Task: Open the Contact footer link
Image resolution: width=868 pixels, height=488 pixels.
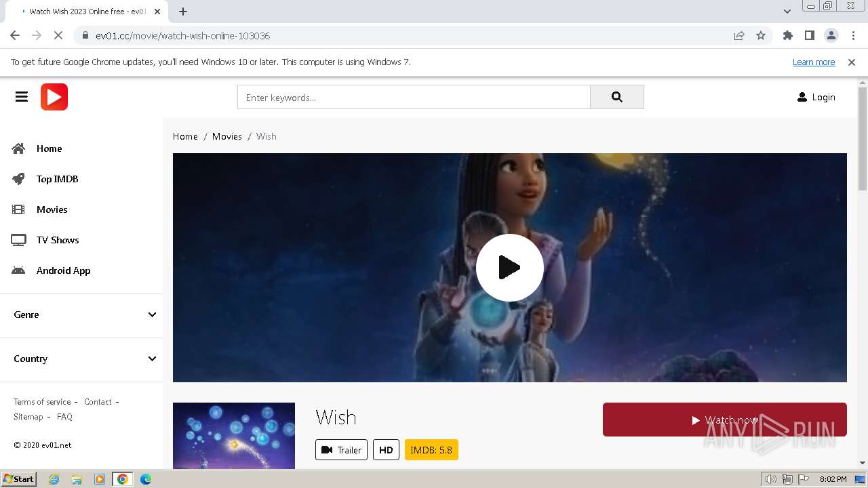Action: pyautogui.click(x=98, y=402)
